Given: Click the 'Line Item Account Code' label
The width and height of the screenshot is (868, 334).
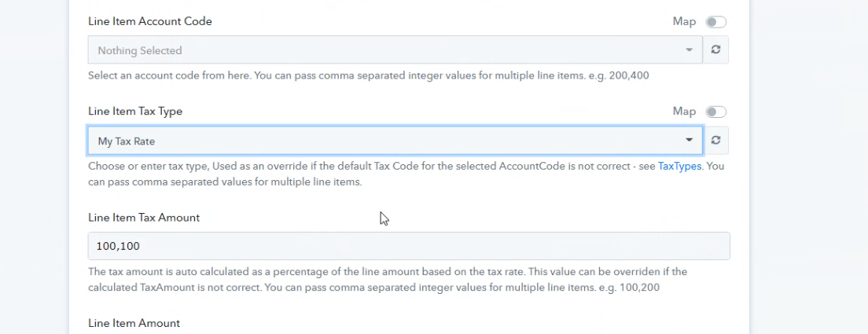Looking at the screenshot, I should pos(150,21).
